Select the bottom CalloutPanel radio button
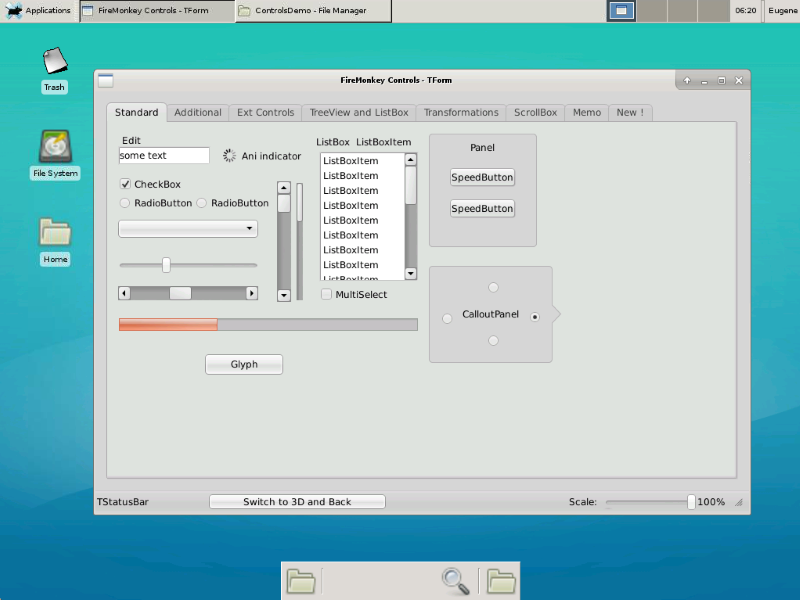 493,340
